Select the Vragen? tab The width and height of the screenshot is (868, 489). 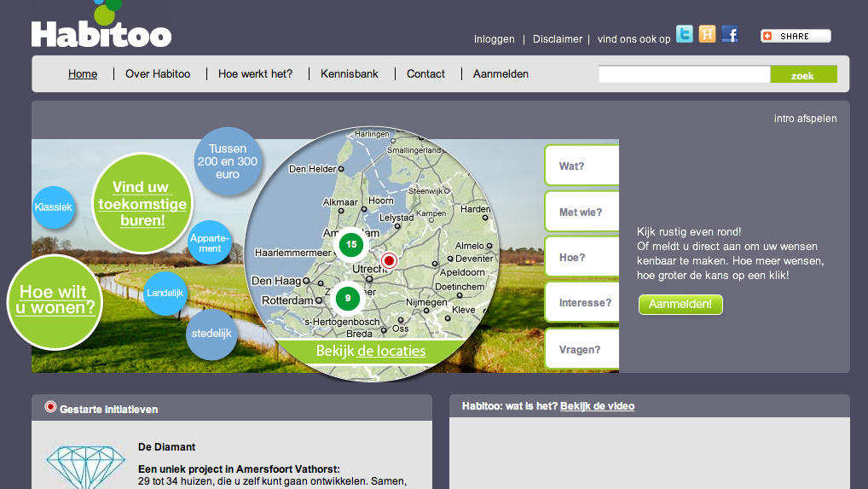582,349
